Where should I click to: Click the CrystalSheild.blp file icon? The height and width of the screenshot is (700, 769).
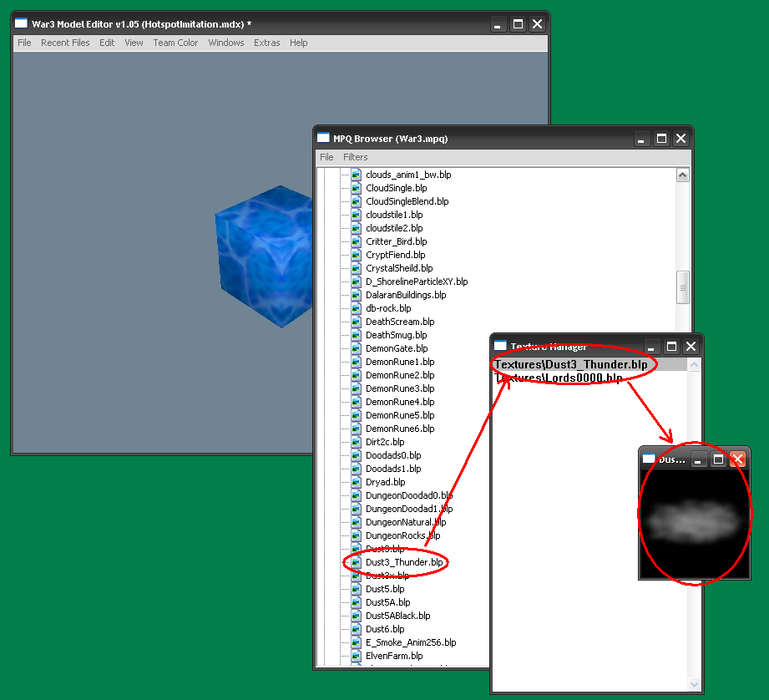357,268
